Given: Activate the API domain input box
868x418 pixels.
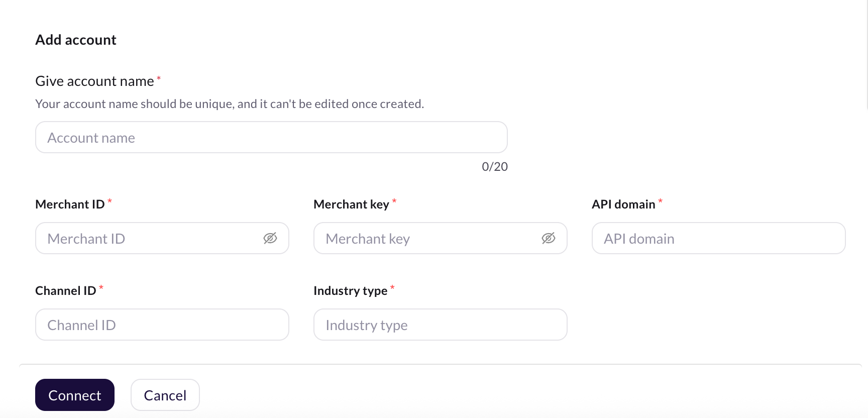Looking at the screenshot, I should coord(719,238).
